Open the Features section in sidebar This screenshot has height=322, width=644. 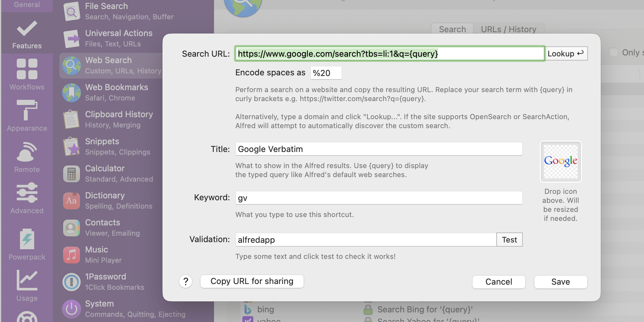[x=27, y=33]
